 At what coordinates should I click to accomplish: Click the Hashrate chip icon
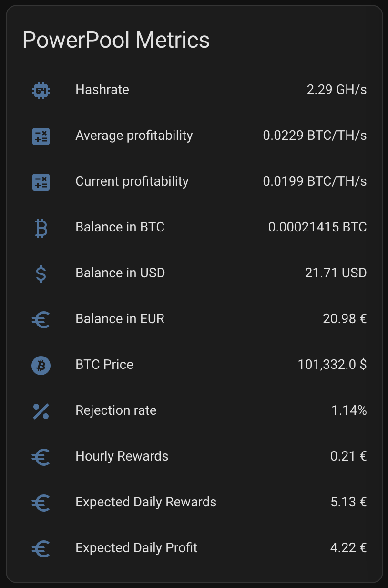point(41,90)
